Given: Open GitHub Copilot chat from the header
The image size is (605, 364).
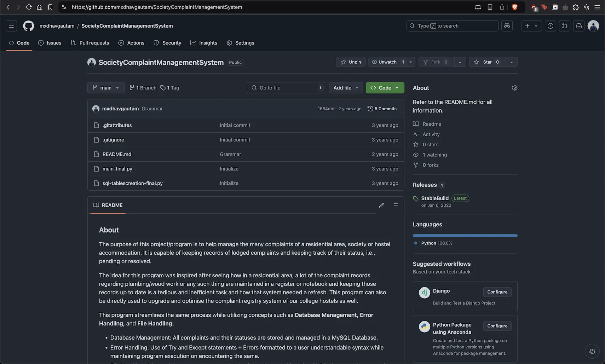Looking at the screenshot, I should coord(507,25).
